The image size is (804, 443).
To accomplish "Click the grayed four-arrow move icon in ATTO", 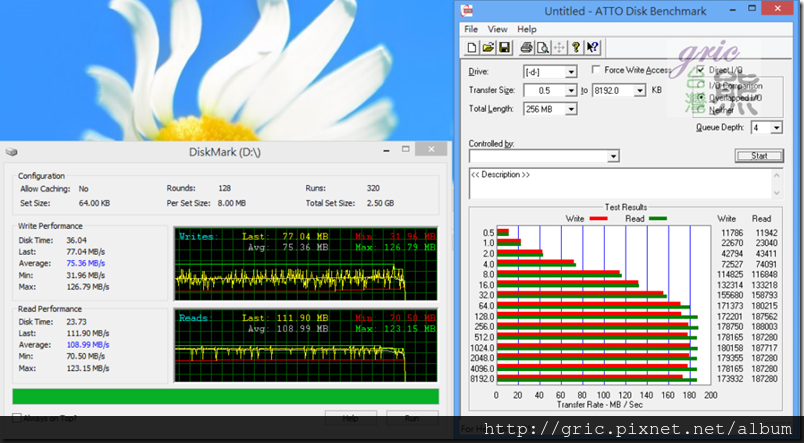I will click(559, 48).
